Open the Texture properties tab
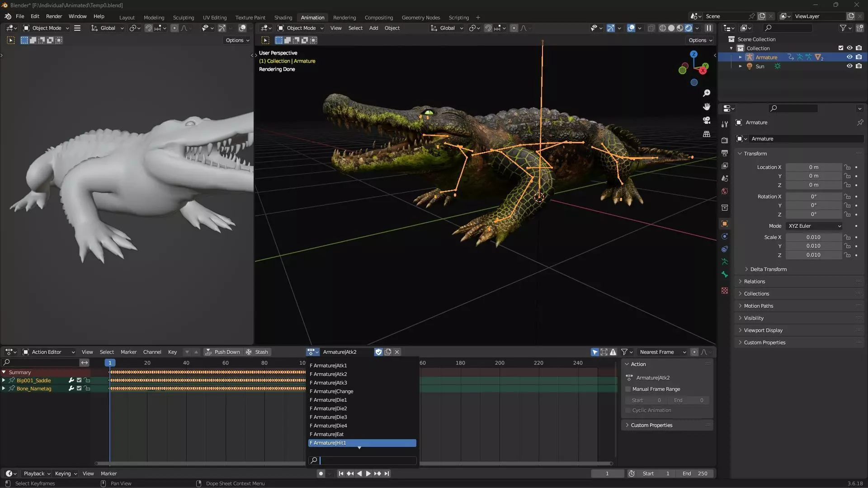The width and height of the screenshot is (868, 488). pos(725,291)
